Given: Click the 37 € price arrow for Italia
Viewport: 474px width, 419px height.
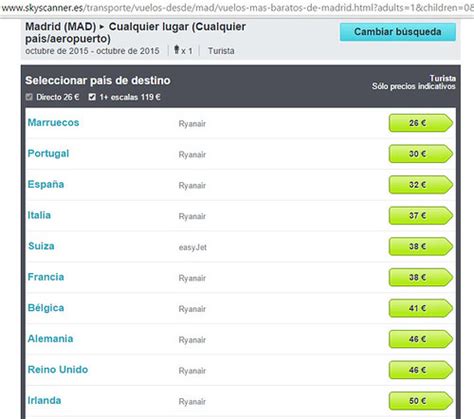Looking at the screenshot, I should click(421, 216).
